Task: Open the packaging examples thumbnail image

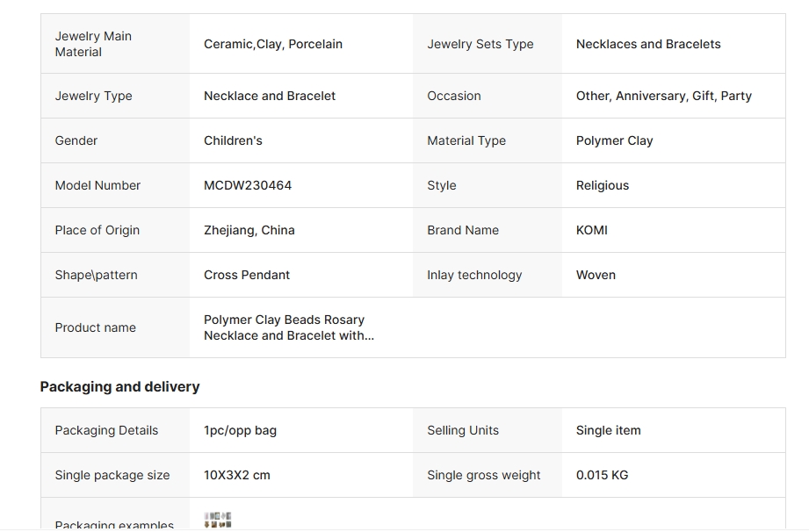Action: point(218,520)
